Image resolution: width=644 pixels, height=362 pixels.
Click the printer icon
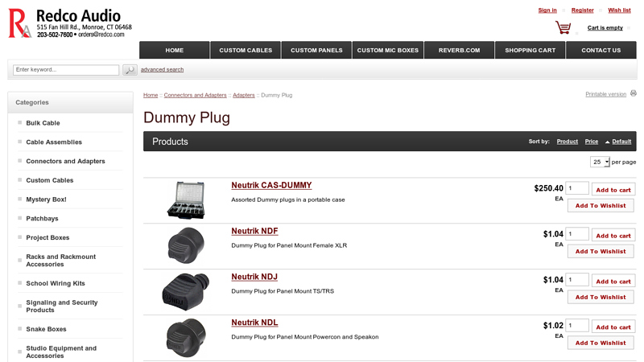coord(634,93)
